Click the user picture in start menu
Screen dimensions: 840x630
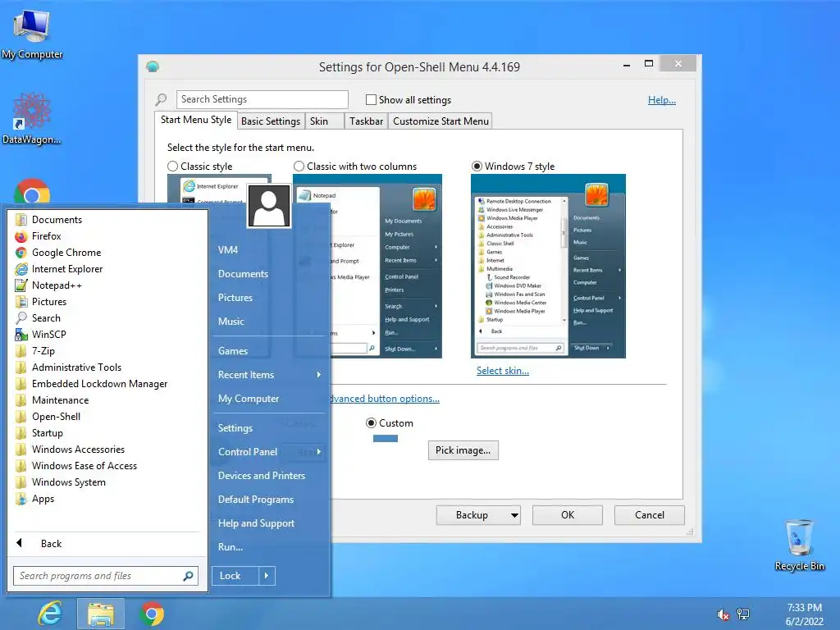269,206
